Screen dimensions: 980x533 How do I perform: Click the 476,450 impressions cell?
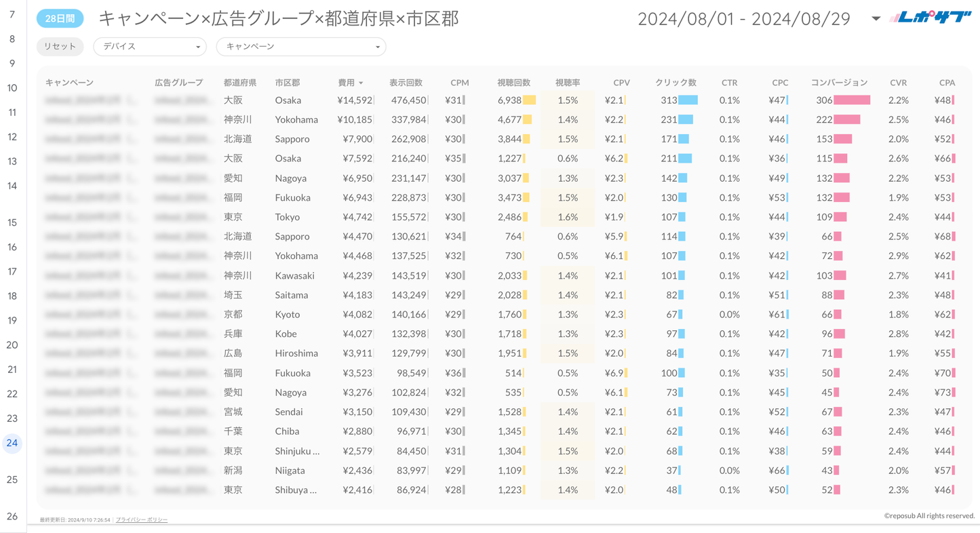(409, 100)
